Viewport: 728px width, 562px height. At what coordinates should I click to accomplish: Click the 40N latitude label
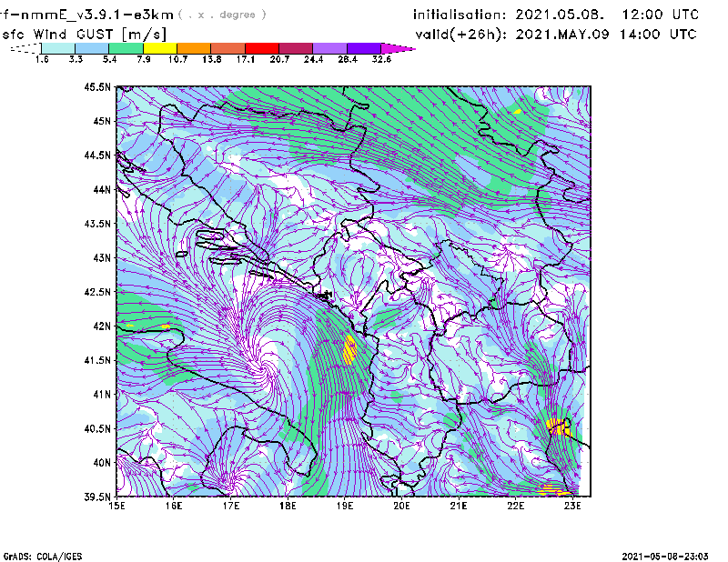(x=102, y=463)
